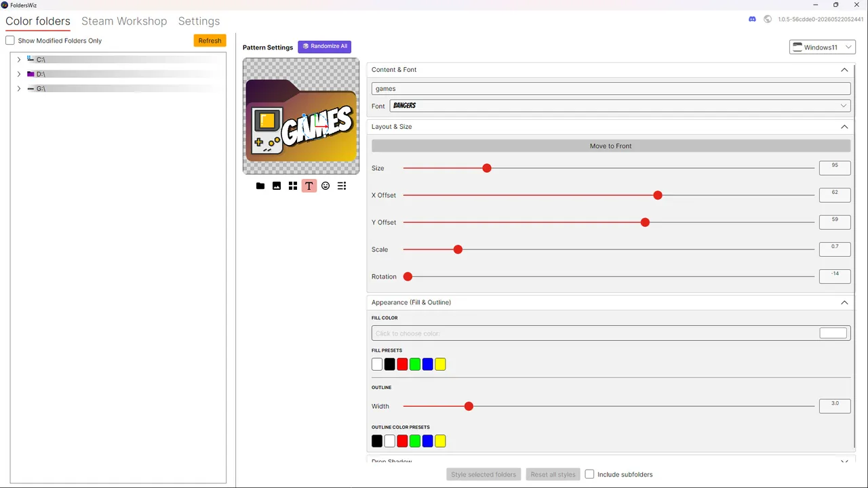Click the Randomize All button
This screenshot has width=868, height=488.
[324, 47]
